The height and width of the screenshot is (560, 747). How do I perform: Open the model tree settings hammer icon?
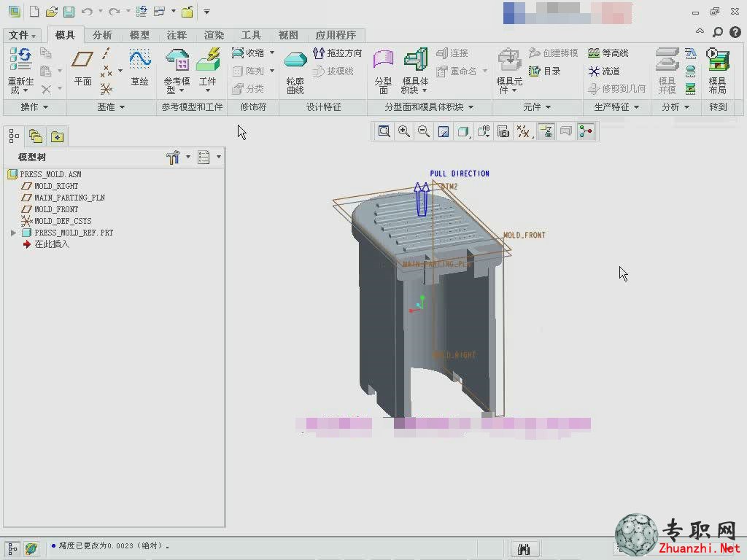coord(173,157)
